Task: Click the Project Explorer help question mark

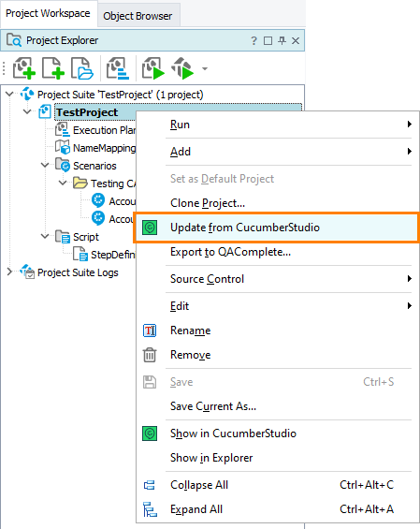Action: 253,41
